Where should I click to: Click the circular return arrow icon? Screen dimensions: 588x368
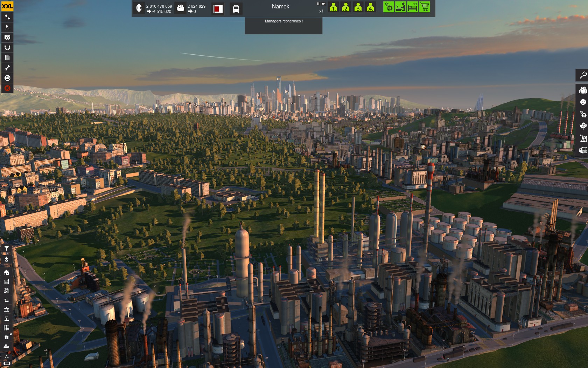(x=7, y=78)
